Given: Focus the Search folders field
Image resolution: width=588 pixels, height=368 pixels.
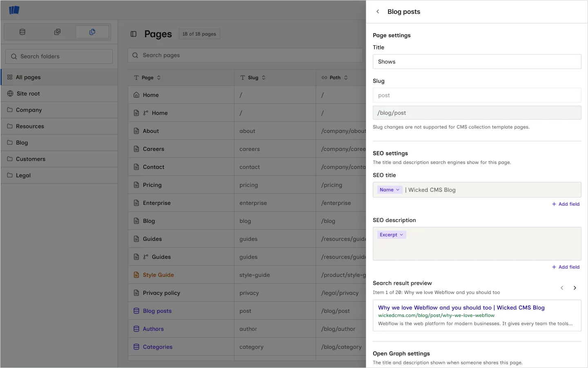Looking at the screenshot, I should pyautogui.click(x=59, y=56).
